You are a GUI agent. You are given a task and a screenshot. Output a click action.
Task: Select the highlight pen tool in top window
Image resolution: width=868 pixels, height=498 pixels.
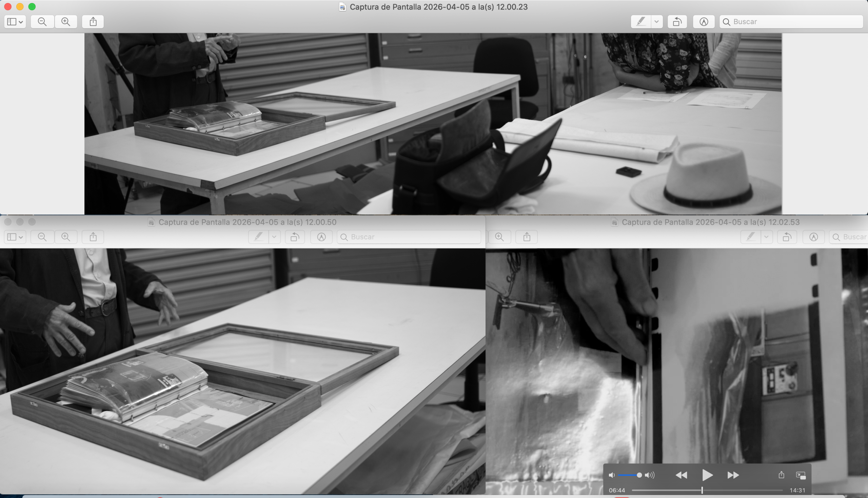tap(640, 22)
